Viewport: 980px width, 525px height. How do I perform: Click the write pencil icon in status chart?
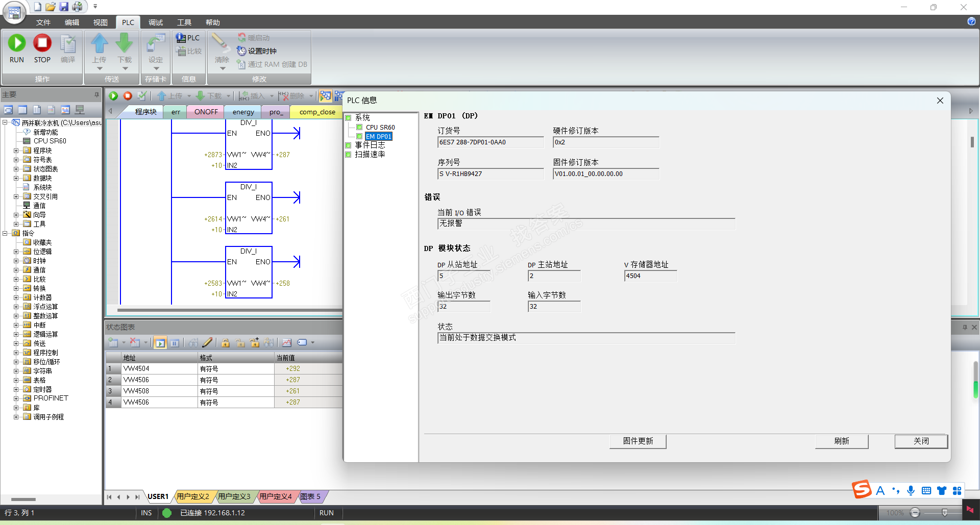click(207, 342)
